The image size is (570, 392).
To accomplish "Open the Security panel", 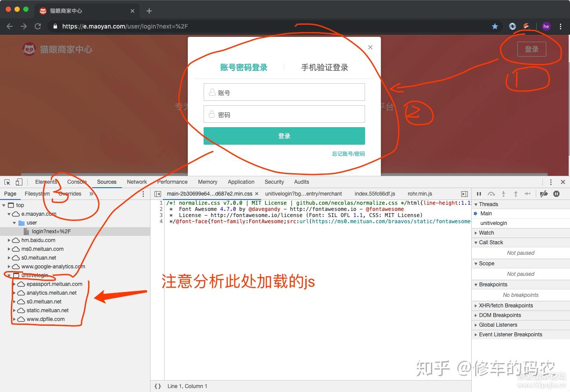I will pos(274,182).
